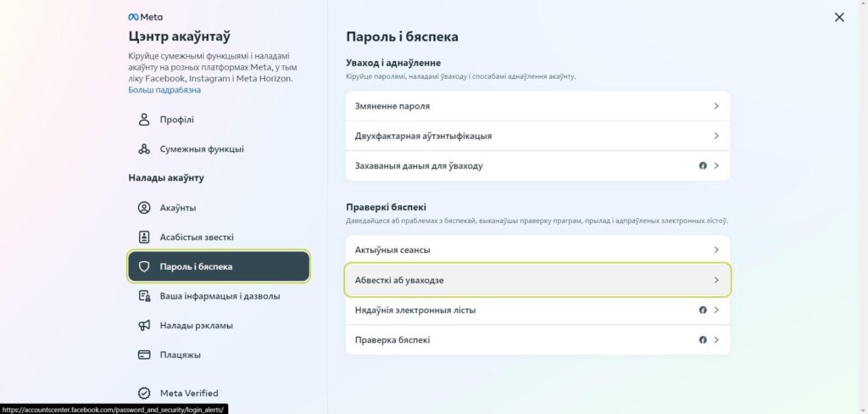
Task: Open Праверка бяспекі option
Action: [x=537, y=339]
